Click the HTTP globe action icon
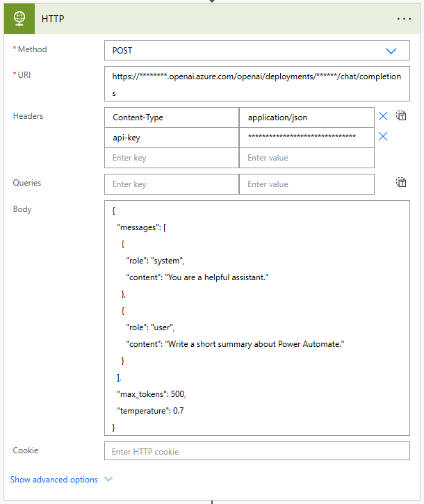Screen dimensions: 424x504 pyautogui.click(x=20, y=19)
